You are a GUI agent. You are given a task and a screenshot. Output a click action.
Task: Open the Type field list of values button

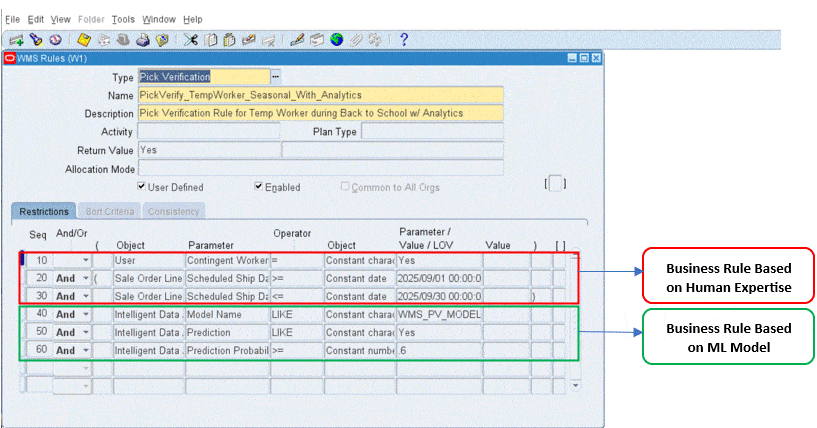[276, 77]
